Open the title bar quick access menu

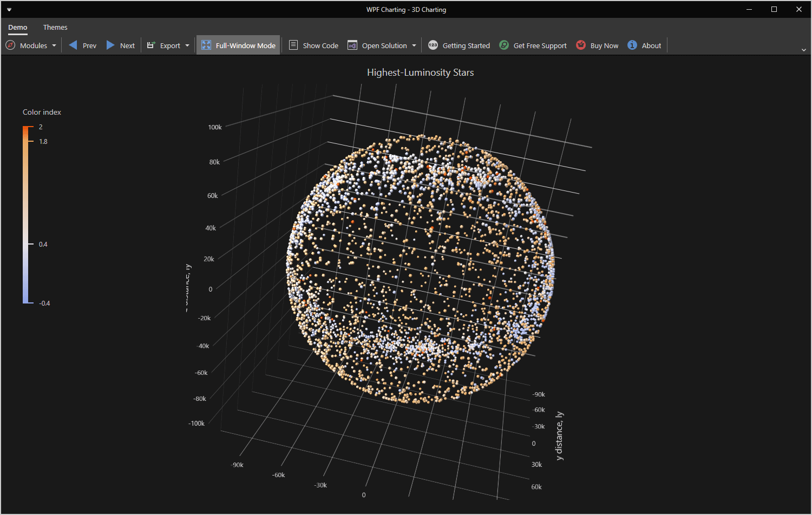pos(9,10)
